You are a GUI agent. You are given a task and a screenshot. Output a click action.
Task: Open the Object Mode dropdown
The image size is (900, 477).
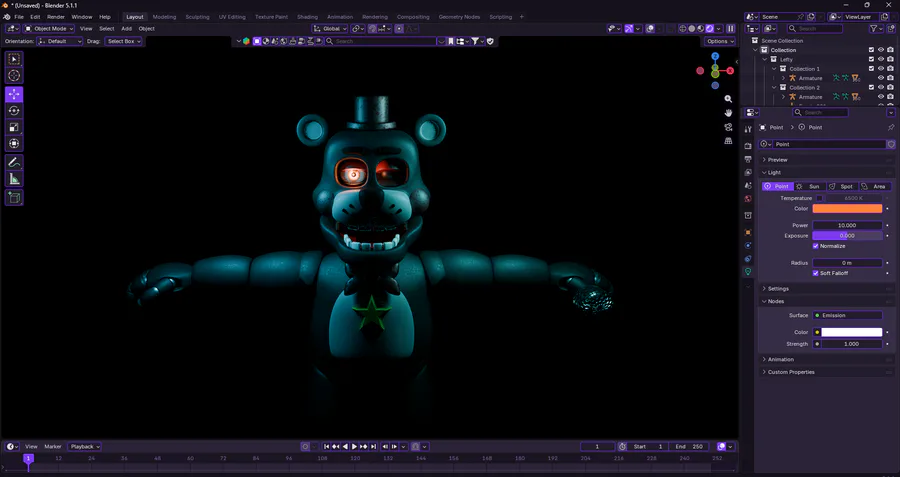coord(49,29)
